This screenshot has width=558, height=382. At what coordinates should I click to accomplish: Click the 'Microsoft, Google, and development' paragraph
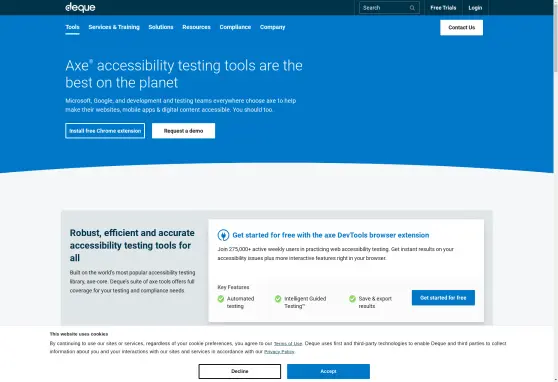click(180, 105)
